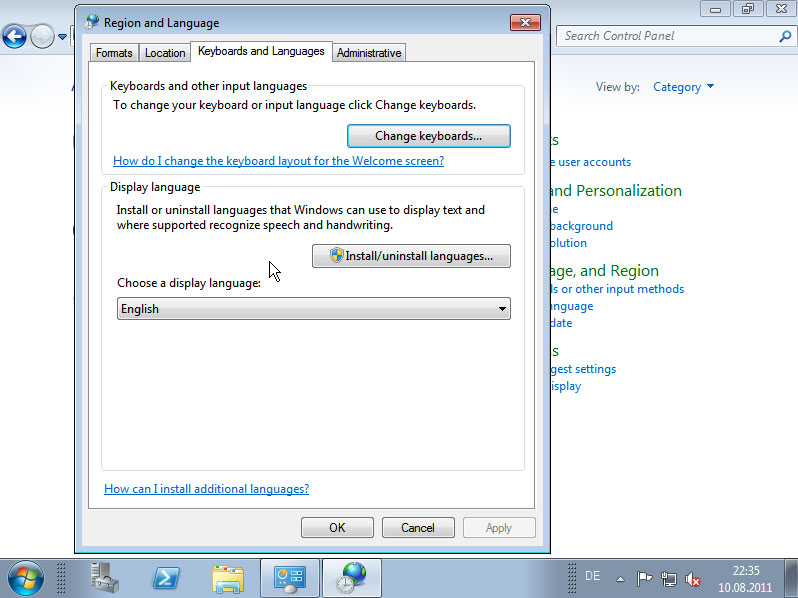Viewport: 798px width, 598px height.
Task: Click the DE input language indicator
Action: point(592,576)
